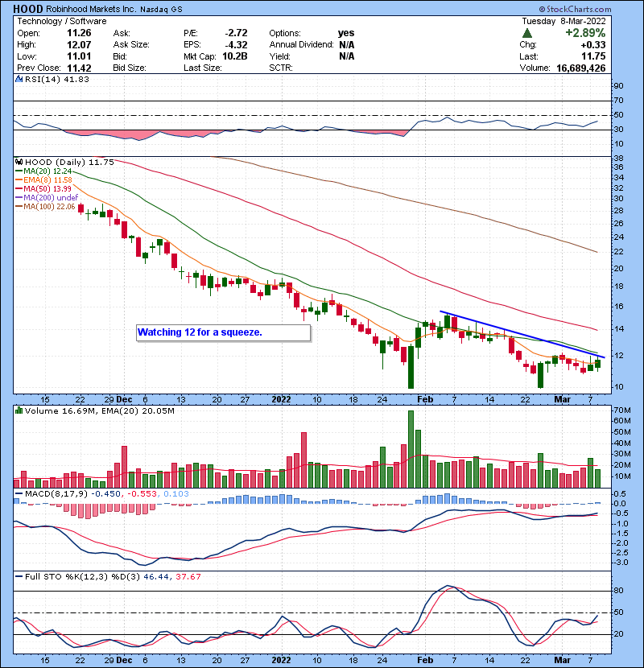Image resolution: width=644 pixels, height=668 pixels.
Task: Click the EPS value -4.32
Action: 236,44
